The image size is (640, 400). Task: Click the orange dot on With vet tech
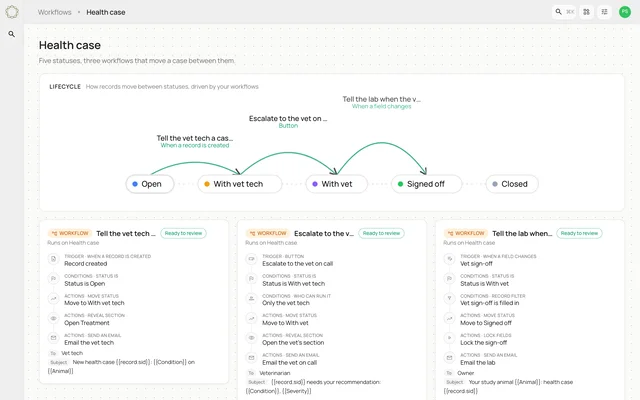point(207,184)
